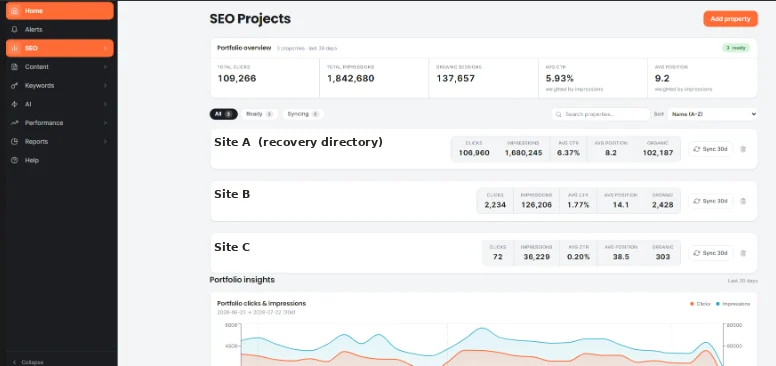Select the All filter tab
The image size is (776, 366).
pos(224,114)
